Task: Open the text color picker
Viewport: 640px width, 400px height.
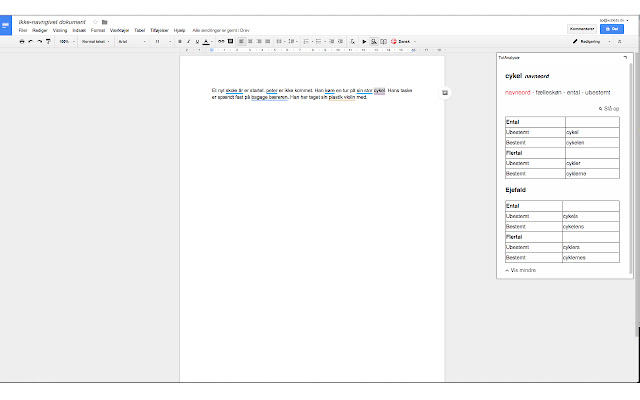Action: click(x=206, y=42)
